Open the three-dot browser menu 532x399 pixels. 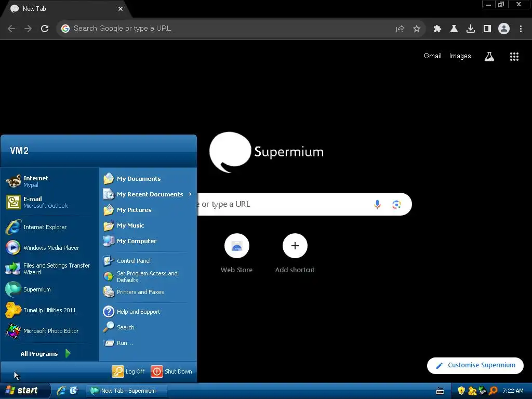pos(521,29)
